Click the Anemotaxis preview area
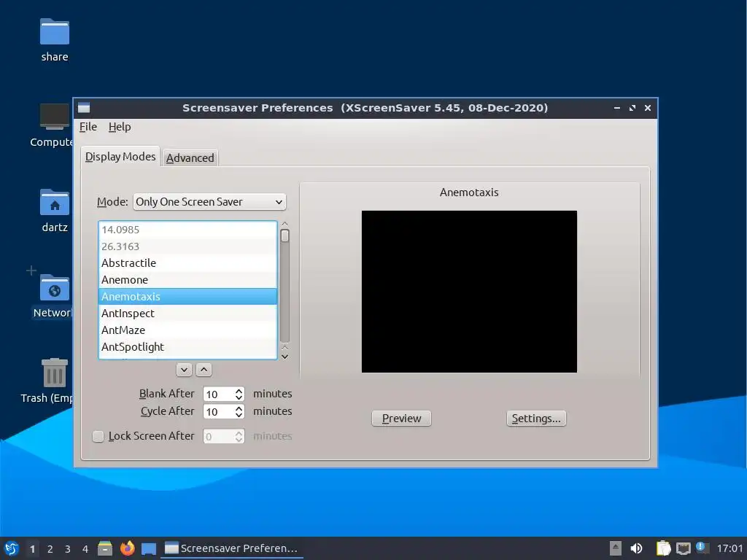747x560 pixels. (469, 292)
